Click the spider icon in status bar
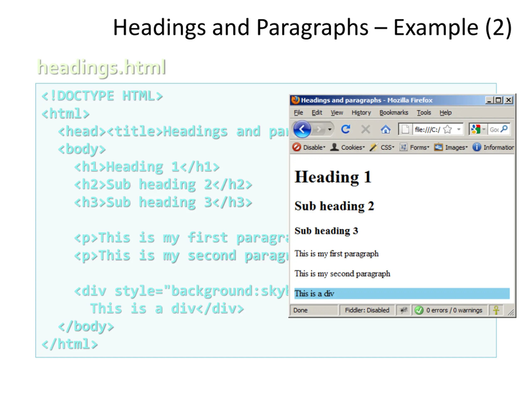The height and width of the screenshot is (399, 532). click(x=403, y=310)
